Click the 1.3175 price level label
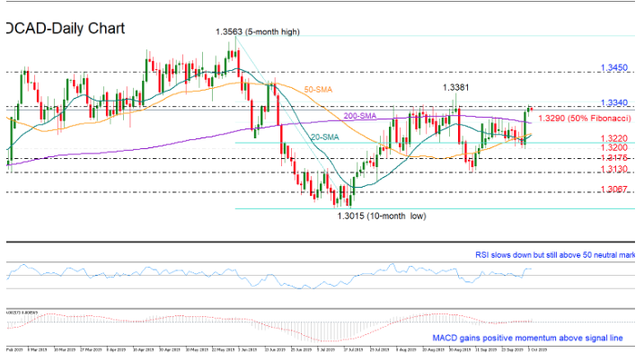 click(614, 158)
